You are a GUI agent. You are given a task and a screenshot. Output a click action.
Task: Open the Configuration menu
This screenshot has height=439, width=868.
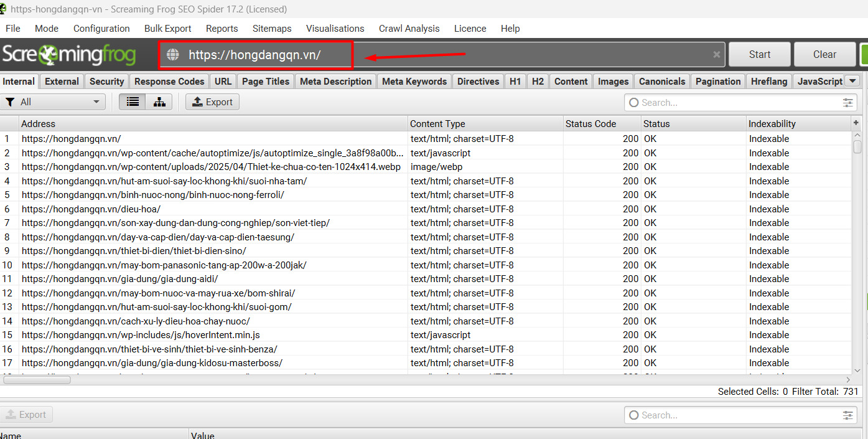[101, 29]
